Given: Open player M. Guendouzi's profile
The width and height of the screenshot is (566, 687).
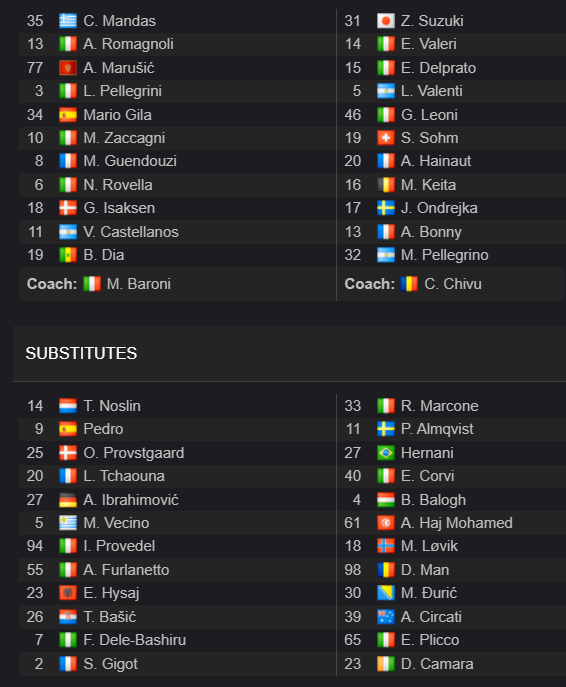Looking at the screenshot, I should click(130, 161).
